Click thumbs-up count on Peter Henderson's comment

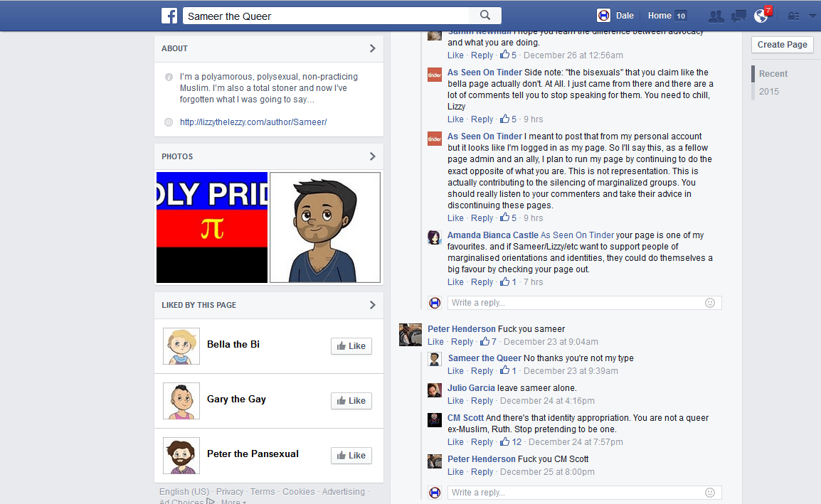tap(489, 342)
